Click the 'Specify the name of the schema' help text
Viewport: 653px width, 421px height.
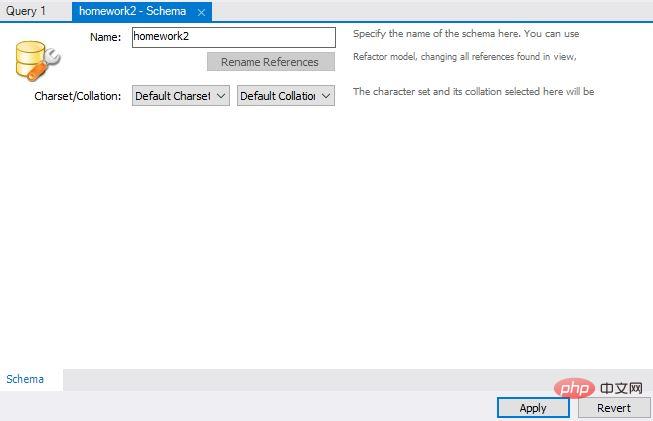[x=466, y=34]
